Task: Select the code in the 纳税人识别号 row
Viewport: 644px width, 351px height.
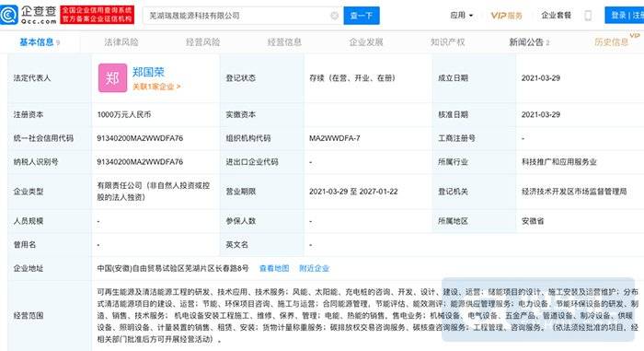Action: coord(140,162)
